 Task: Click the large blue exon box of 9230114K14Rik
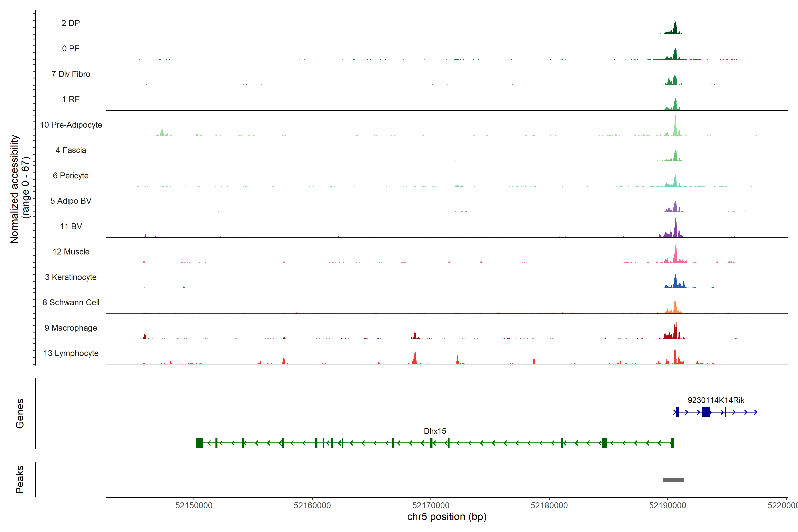coord(706,412)
